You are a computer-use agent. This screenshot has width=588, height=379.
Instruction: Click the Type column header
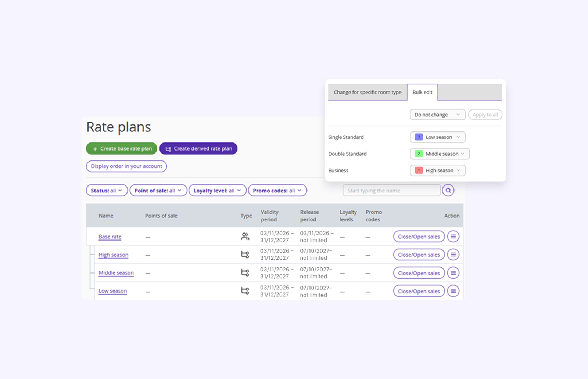pyautogui.click(x=246, y=216)
